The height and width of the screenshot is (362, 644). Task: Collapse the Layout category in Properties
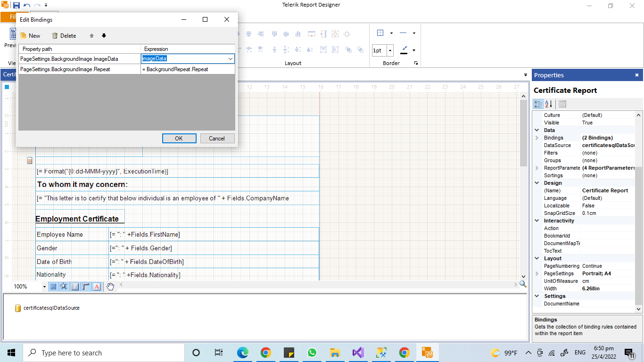tap(537, 258)
